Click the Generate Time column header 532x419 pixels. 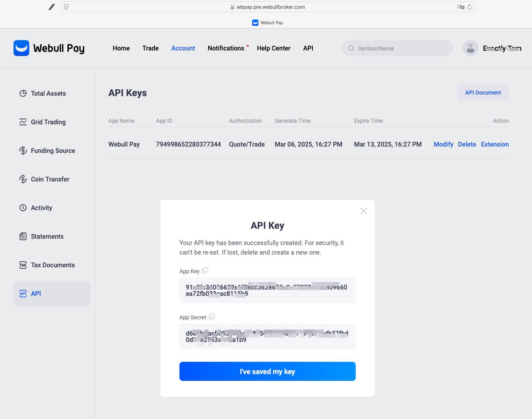[x=293, y=121]
